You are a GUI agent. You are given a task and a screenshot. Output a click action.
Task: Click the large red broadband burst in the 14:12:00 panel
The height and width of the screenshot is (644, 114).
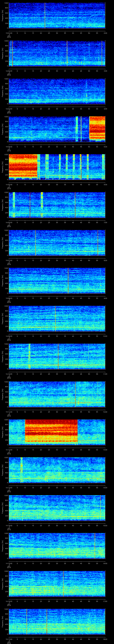point(51,431)
